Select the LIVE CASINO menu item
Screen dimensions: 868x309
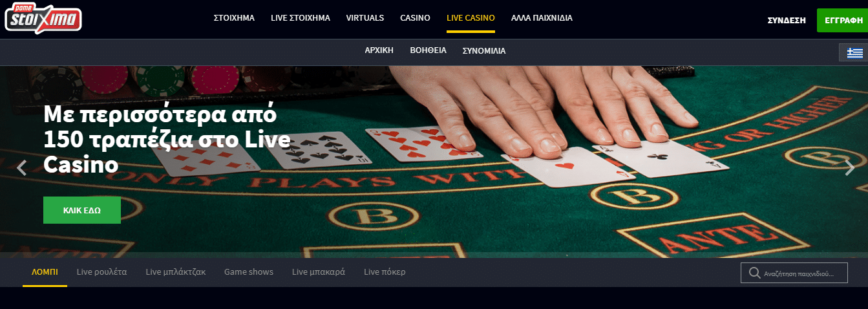coord(471,18)
